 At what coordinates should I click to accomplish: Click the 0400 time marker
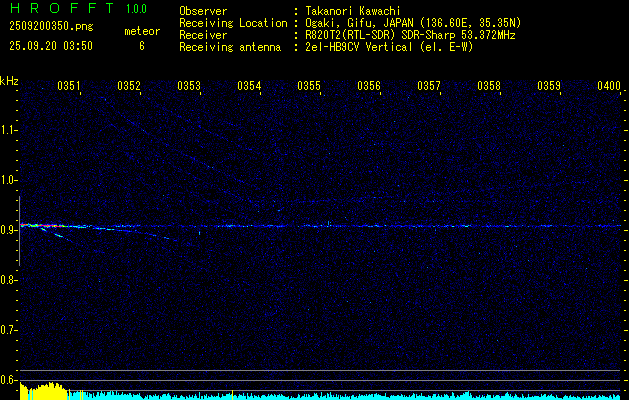609,87
